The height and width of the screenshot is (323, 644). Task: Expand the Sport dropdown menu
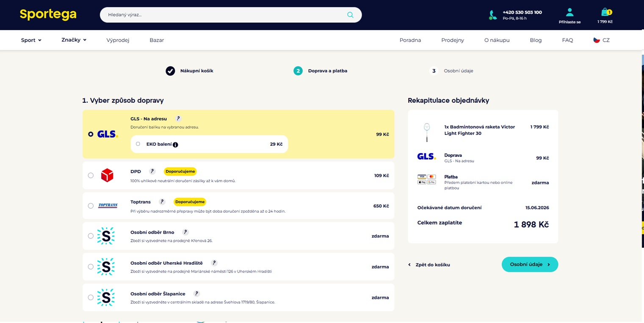click(x=31, y=40)
